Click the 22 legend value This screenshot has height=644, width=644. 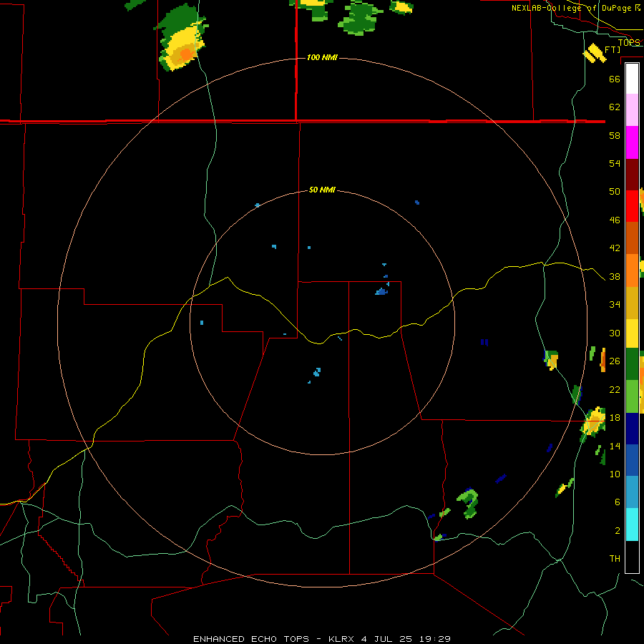pyautogui.click(x=615, y=389)
